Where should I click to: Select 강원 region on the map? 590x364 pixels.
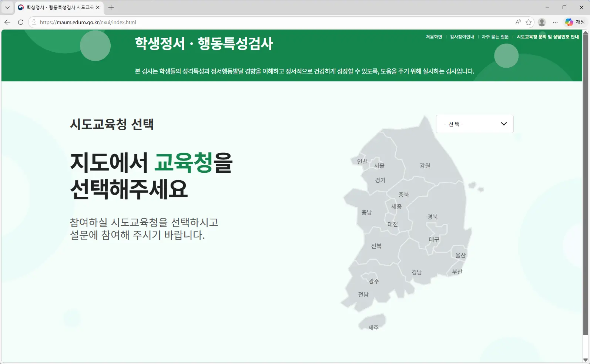click(x=425, y=166)
